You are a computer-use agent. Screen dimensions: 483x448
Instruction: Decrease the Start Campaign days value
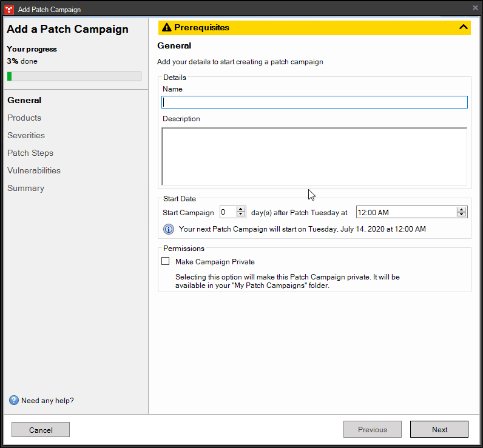coord(241,215)
